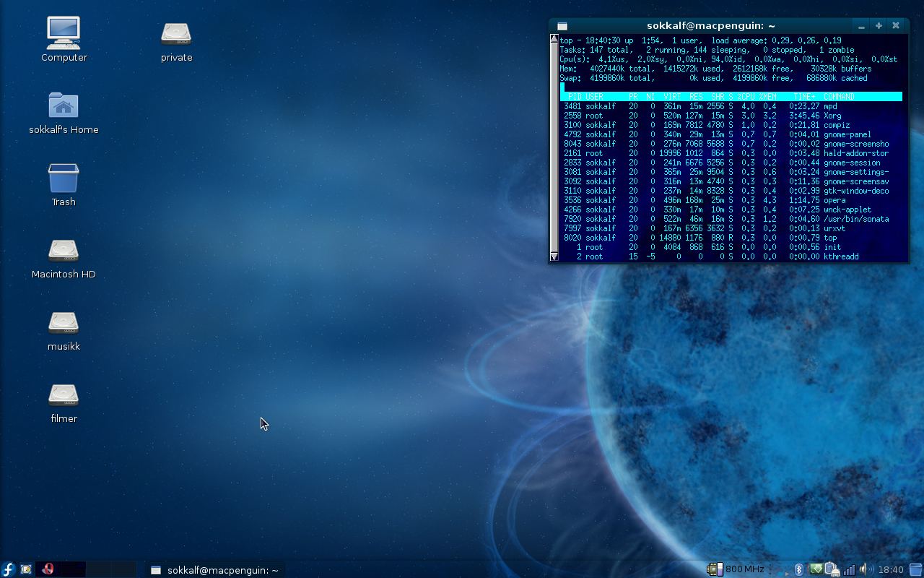Switch to the second workspace
The width and height of the screenshot is (924, 578).
pyautogui.click(x=73, y=569)
